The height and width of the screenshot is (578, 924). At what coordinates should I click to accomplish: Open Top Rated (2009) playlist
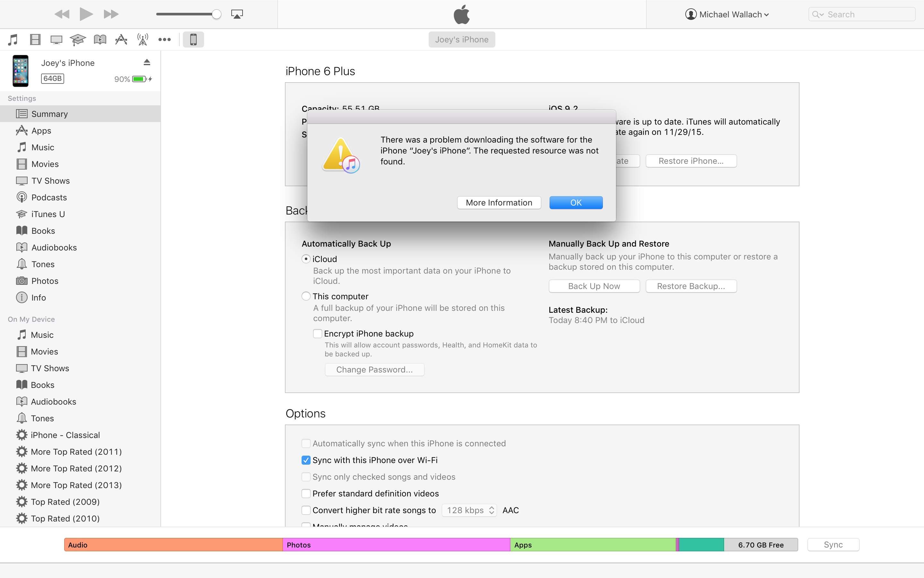80,502
